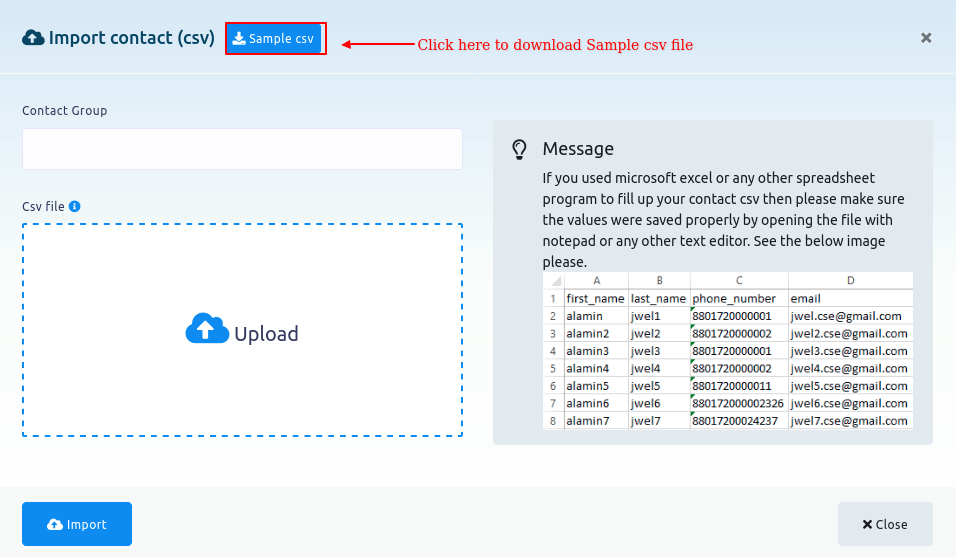
Task: Click the phone_number header in the sample image
Action: [733, 298]
